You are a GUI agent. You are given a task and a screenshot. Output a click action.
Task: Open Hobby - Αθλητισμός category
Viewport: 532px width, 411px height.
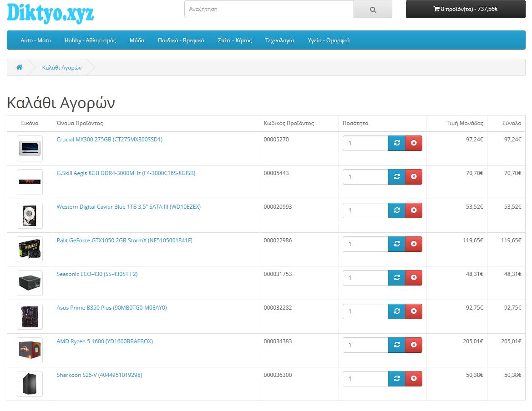(x=90, y=40)
